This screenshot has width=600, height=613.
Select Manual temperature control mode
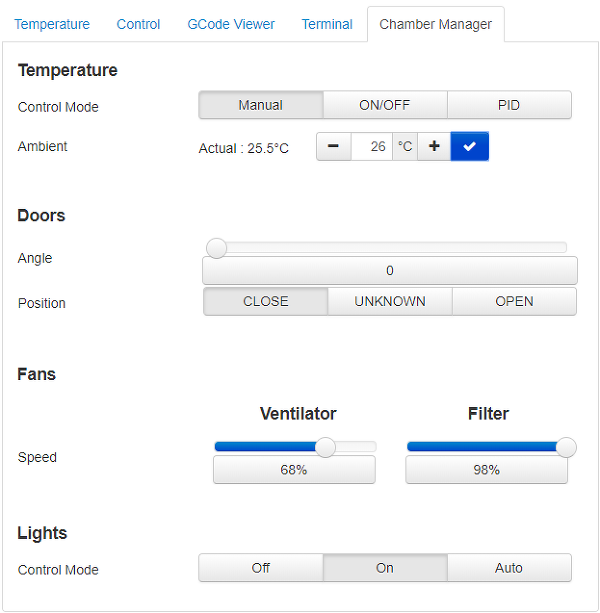pos(261,105)
